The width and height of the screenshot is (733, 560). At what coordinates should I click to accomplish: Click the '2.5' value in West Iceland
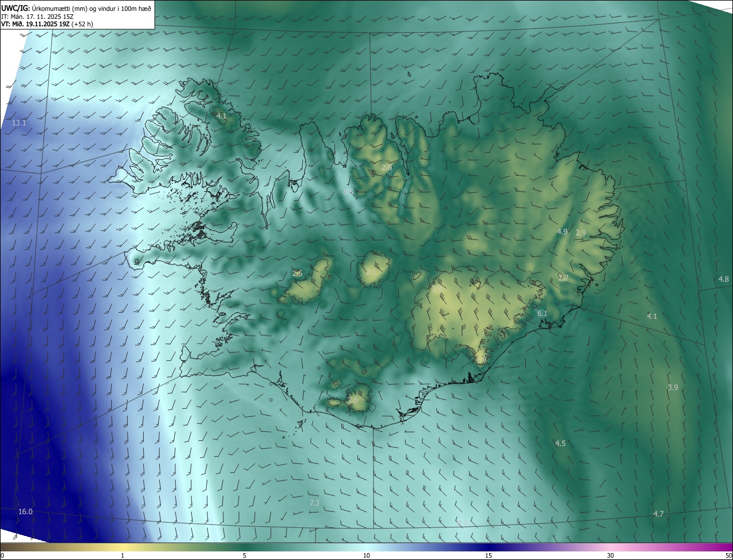297,274
